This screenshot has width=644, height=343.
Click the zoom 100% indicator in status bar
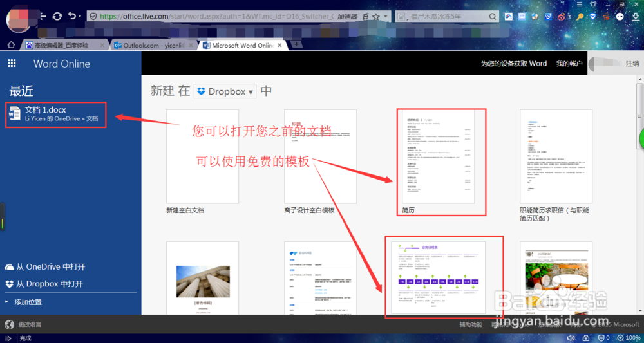(629, 338)
